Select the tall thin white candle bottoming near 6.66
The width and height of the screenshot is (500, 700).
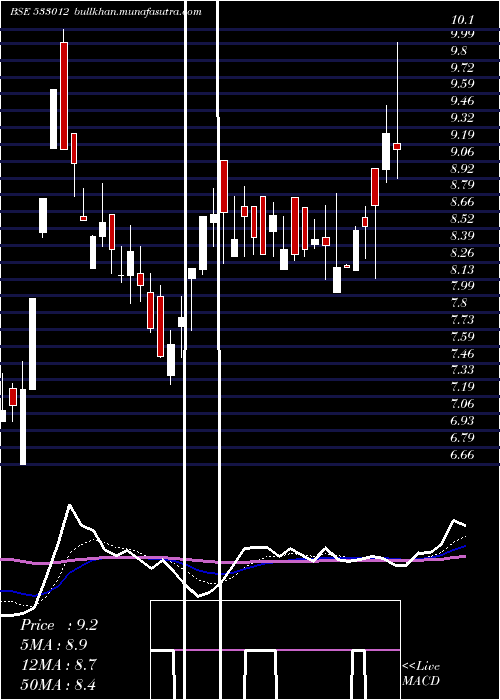tap(23, 427)
